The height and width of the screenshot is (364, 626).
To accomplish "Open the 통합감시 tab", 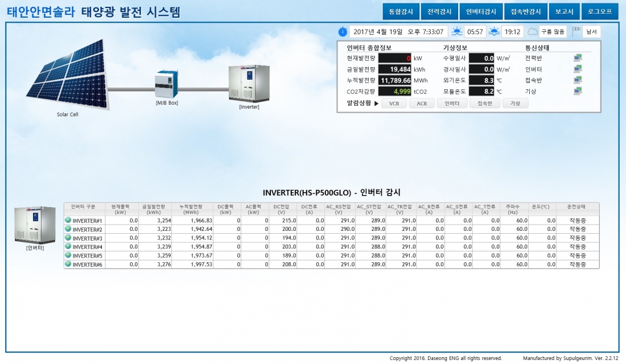I will pyautogui.click(x=401, y=11).
